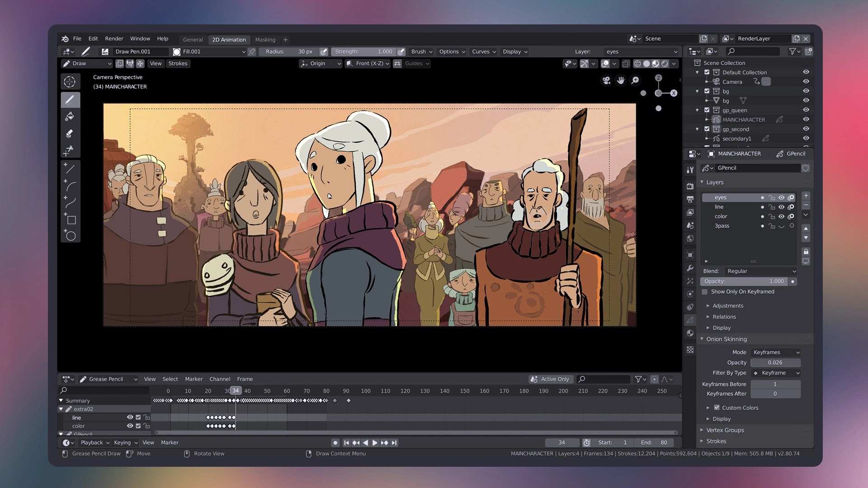
Task: Open the Tool properties tab icon
Action: point(690,170)
